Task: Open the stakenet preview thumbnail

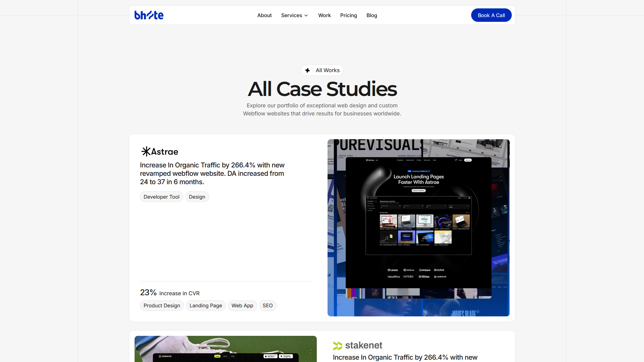Action: [x=226, y=349]
